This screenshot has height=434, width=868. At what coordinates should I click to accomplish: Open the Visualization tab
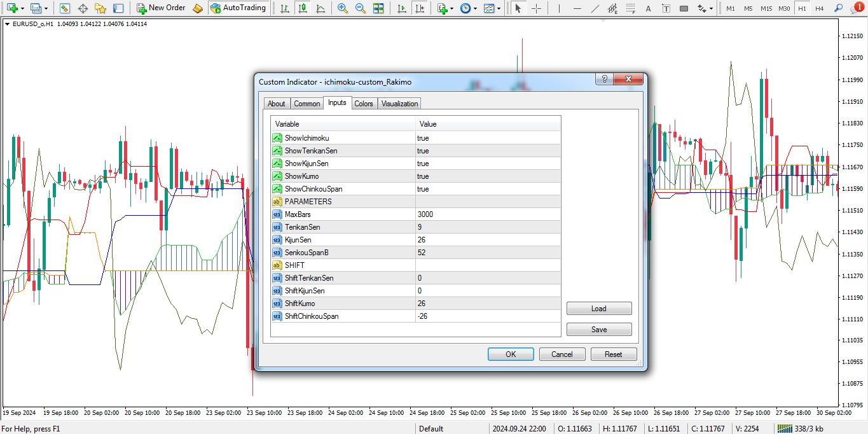click(x=399, y=104)
